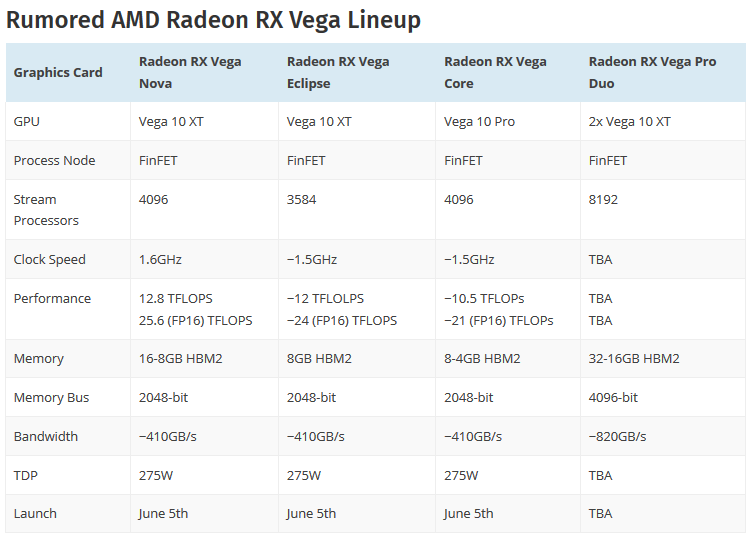Click the '2x Vega 10 XT' GPU cell
Viewport: 752px width, 539px height.
[630, 121]
